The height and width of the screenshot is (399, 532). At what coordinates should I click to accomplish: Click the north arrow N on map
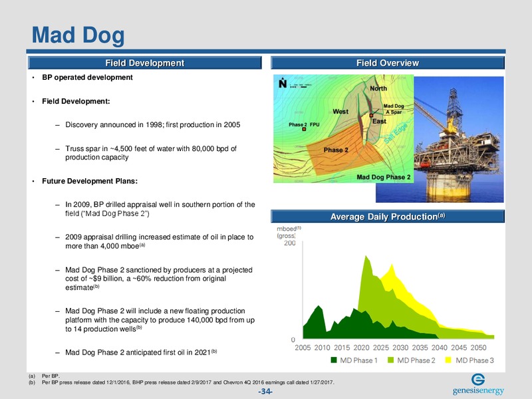pos(283,82)
